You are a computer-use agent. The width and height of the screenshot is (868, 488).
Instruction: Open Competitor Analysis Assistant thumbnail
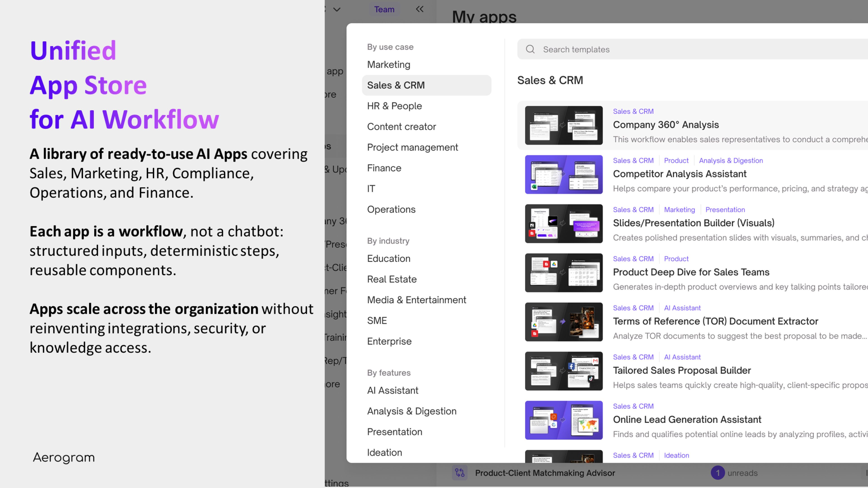[563, 174]
